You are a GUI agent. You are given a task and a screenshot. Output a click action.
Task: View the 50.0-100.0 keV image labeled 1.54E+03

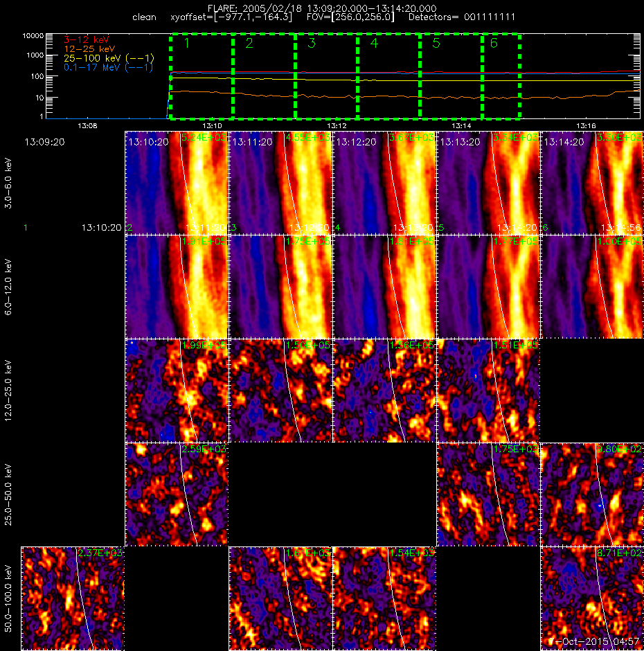click(384, 598)
